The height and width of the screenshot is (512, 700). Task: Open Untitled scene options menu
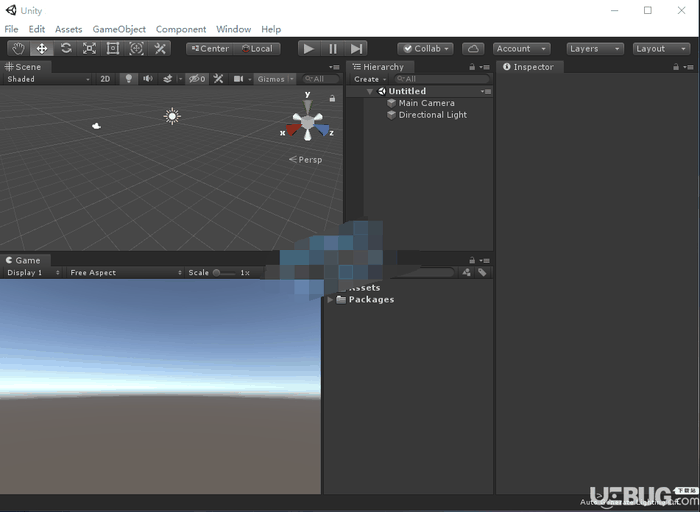point(486,92)
